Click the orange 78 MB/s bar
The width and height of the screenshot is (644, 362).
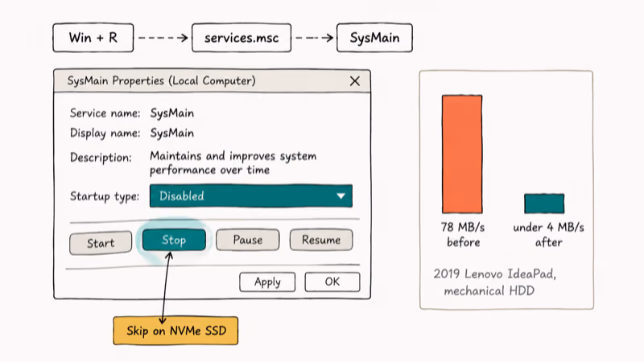coord(462,154)
